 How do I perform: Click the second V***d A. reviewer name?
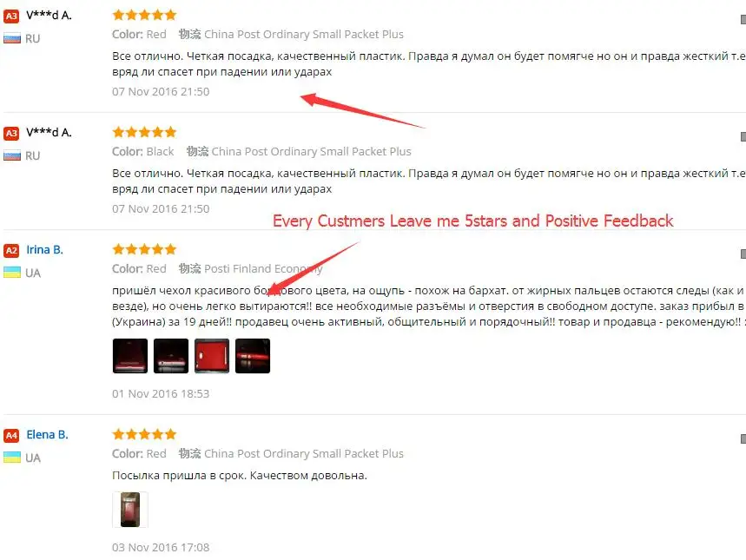49,133
